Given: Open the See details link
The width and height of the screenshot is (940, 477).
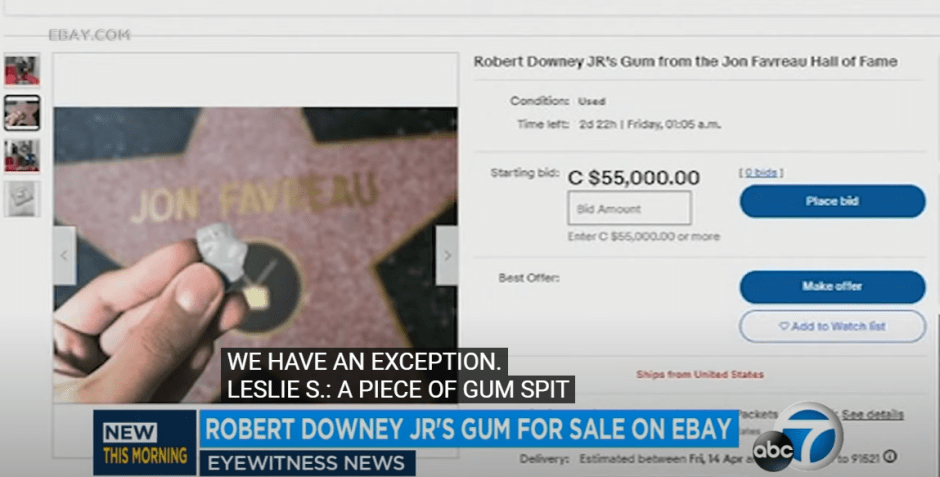Looking at the screenshot, I should tap(872, 414).
